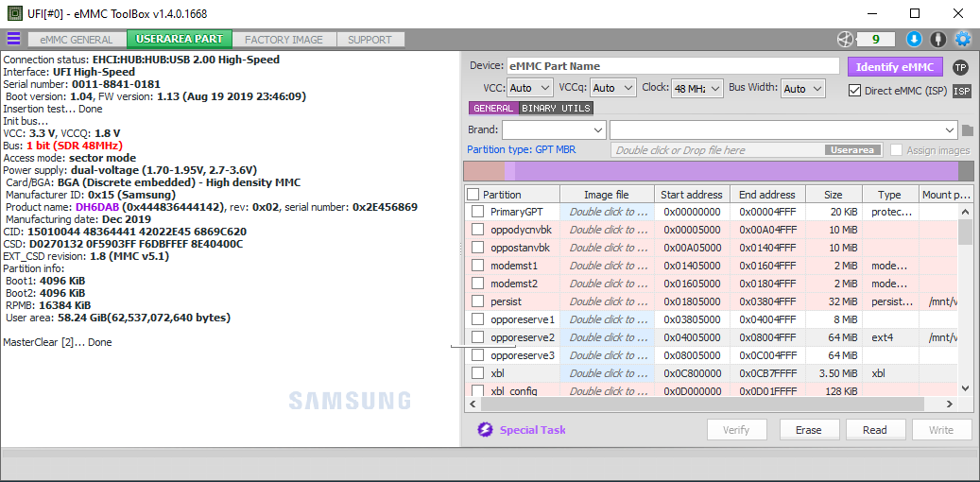Switch to the FACTORY IMAGE tab

(x=284, y=40)
